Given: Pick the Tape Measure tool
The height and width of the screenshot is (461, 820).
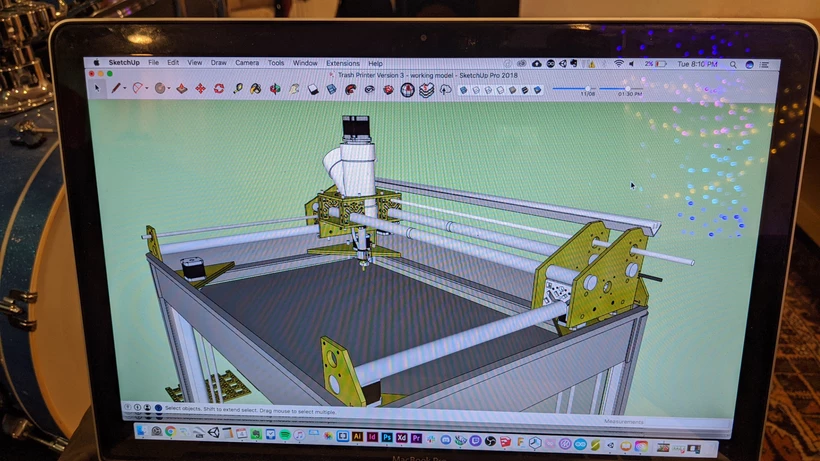Looking at the screenshot, I should 237,89.
